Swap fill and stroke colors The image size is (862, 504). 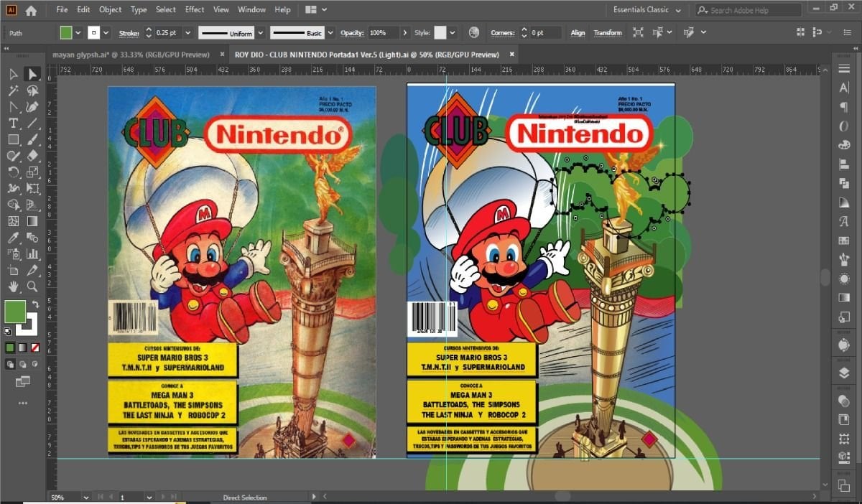pos(36,304)
